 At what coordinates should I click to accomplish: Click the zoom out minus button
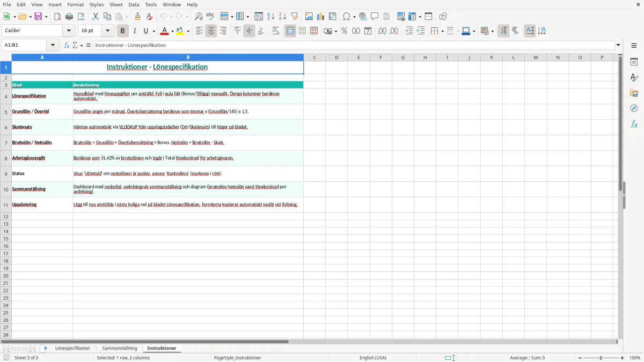pos(580,358)
